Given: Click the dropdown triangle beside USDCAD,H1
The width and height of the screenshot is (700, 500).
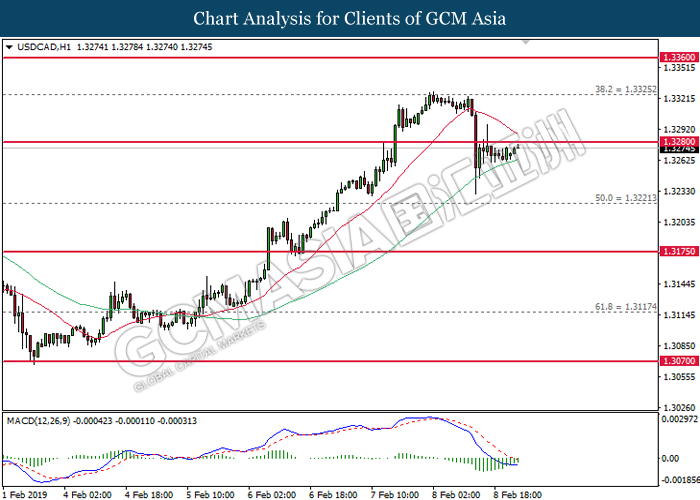Looking at the screenshot, I should tap(9, 47).
